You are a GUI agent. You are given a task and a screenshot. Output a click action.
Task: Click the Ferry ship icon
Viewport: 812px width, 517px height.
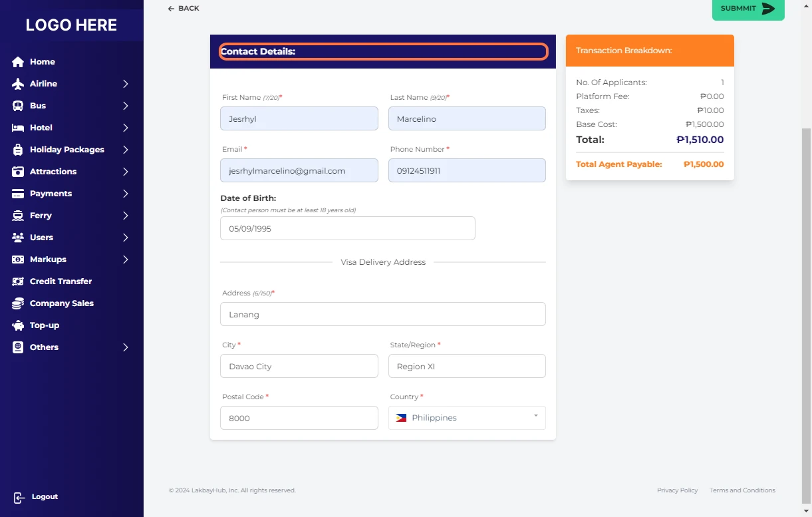(18, 216)
